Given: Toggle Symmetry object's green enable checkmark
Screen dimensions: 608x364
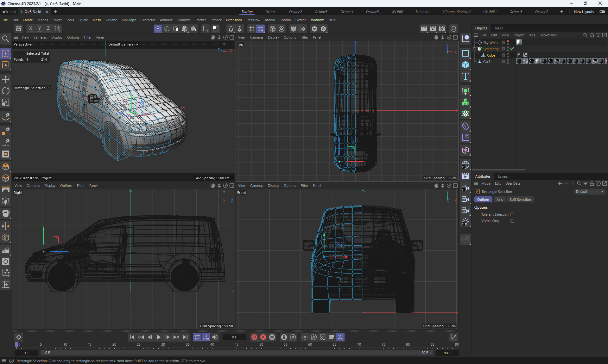Looking at the screenshot, I should pos(512,49).
